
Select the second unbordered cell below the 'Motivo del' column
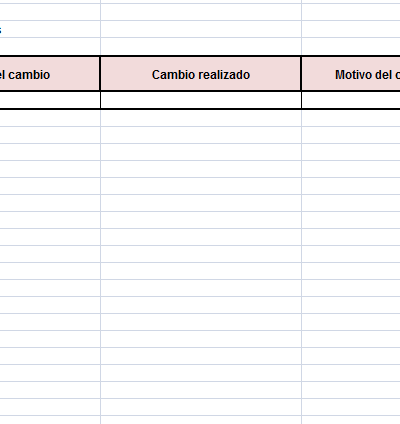[x=351, y=135]
